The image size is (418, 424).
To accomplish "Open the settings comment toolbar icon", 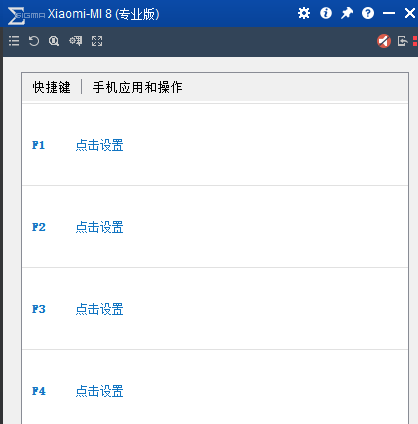I will point(76,41).
